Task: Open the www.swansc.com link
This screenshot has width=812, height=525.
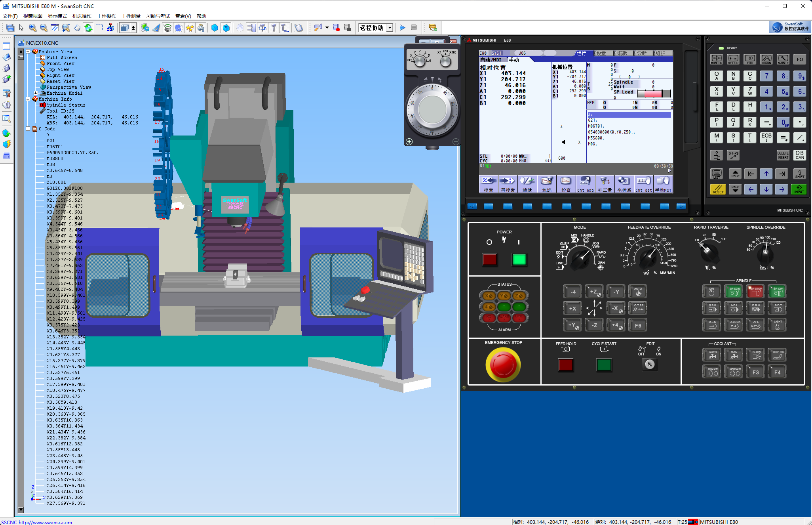Action: pos(45,522)
